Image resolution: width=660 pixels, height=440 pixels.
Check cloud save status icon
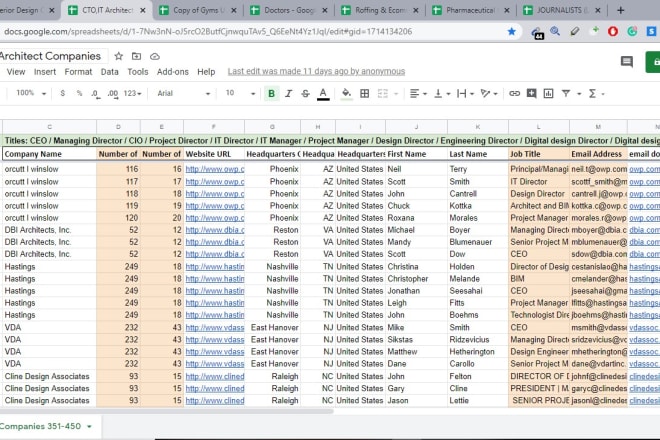point(155,56)
